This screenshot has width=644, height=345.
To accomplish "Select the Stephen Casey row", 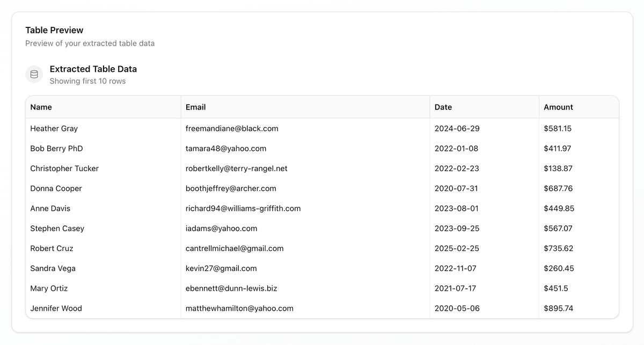I will point(57,228).
